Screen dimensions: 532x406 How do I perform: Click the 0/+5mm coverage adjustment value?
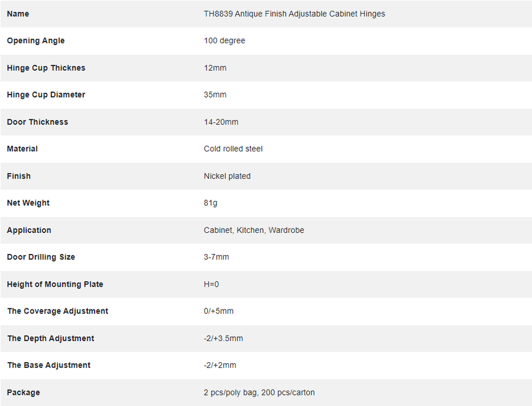(x=218, y=311)
